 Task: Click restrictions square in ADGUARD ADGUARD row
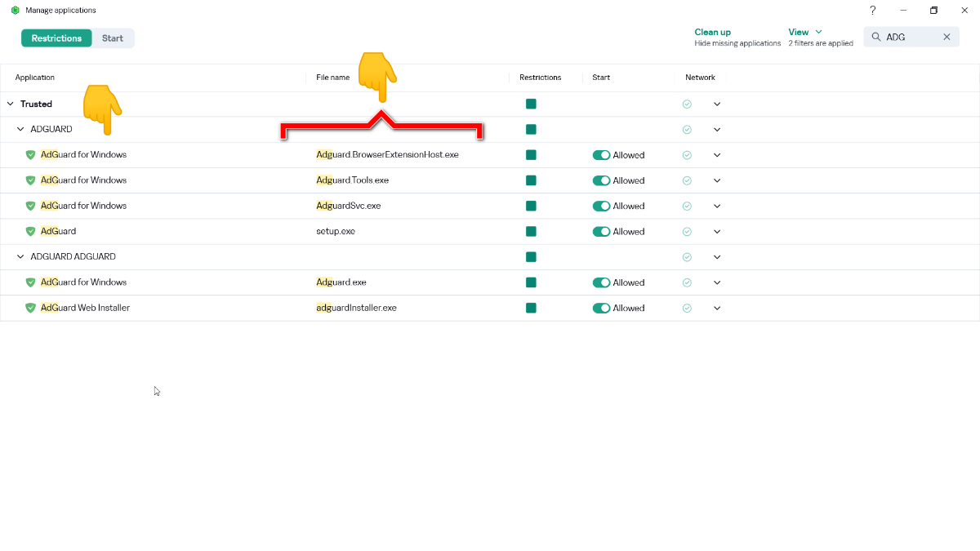point(531,257)
